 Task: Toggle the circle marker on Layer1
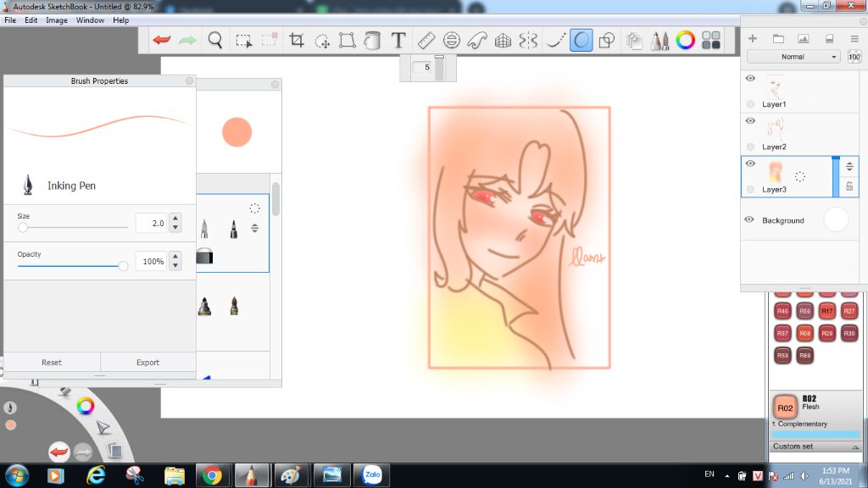click(750, 104)
